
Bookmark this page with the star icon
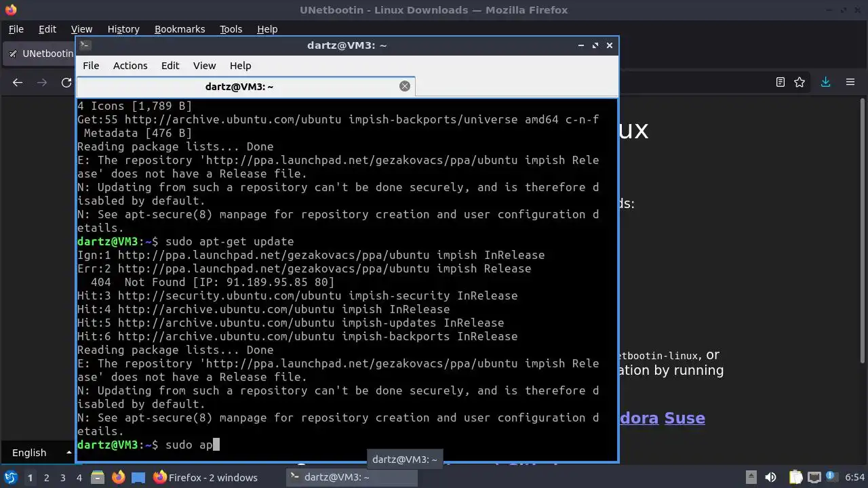tap(800, 82)
